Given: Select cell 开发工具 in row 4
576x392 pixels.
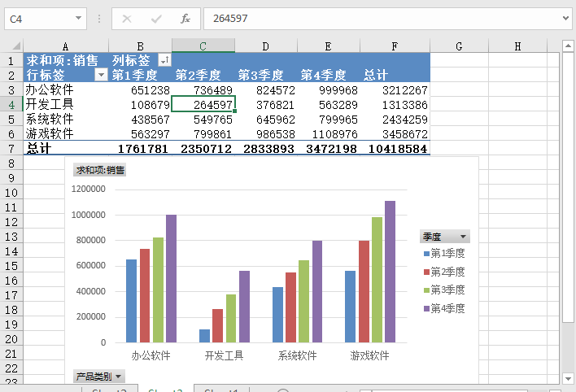Looking at the screenshot, I should pos(66,104).
